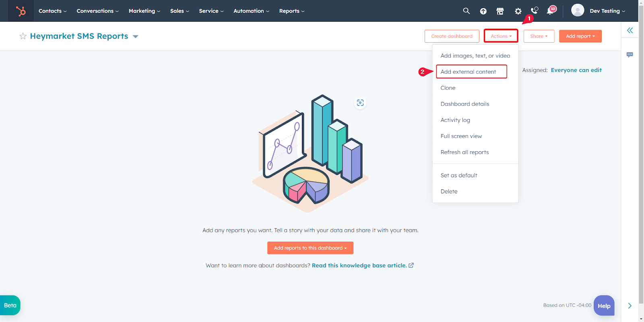This screenshot has width=644, height=322.
Task: Click the scrollbar down arrow
Action: coord(641,319)
